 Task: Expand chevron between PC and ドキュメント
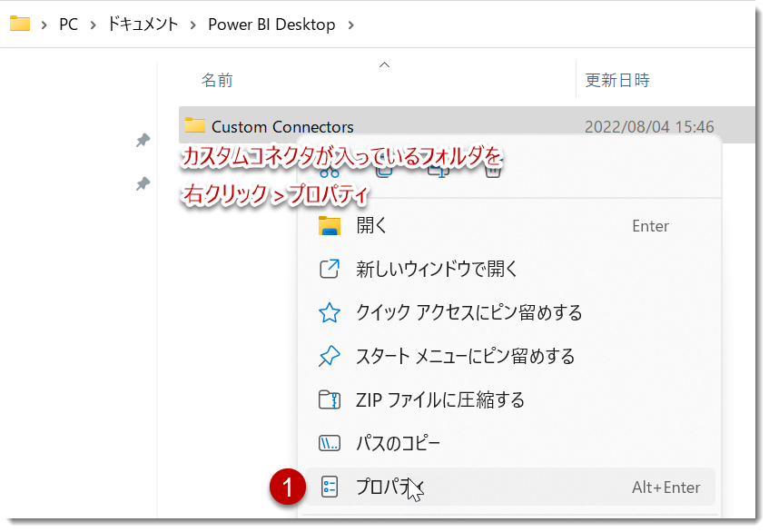pos(93,25)
